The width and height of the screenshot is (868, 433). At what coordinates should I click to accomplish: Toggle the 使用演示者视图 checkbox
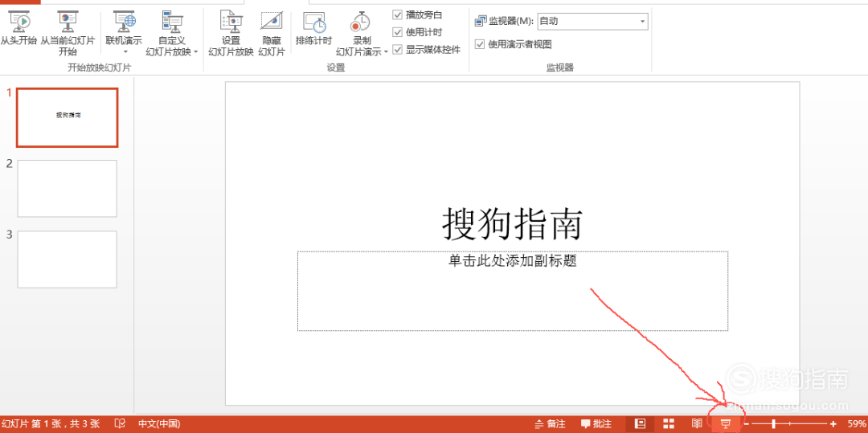tap(480, 44)
